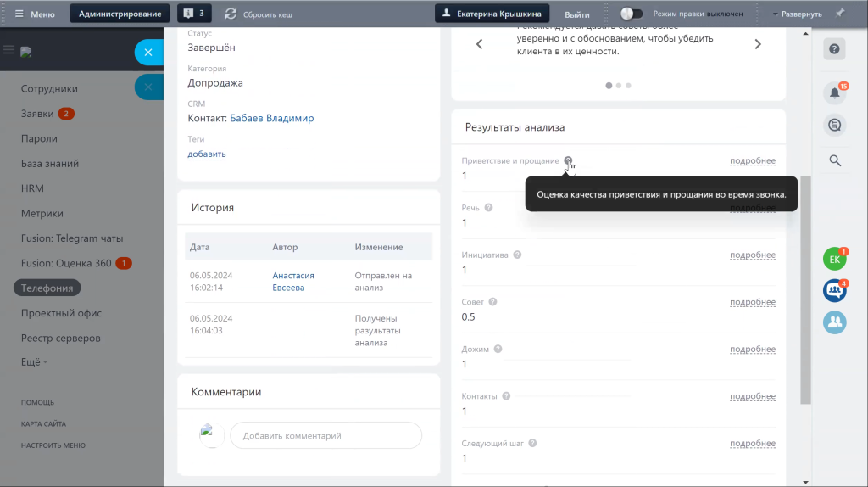Open Метрики in sidebar
868x487 pixels.
click(x=42, y=213)
